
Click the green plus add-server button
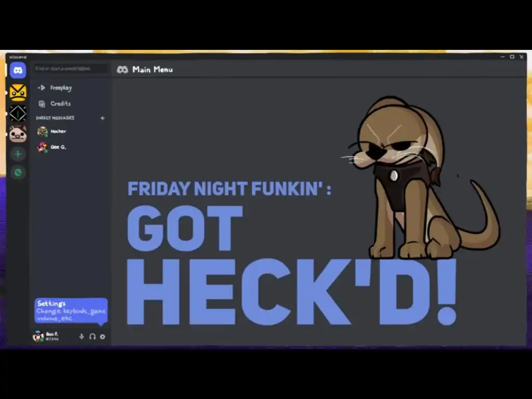(x=18, y=154)
